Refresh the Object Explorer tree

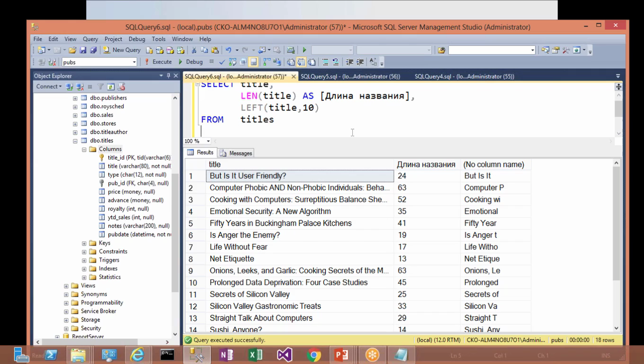111,87
